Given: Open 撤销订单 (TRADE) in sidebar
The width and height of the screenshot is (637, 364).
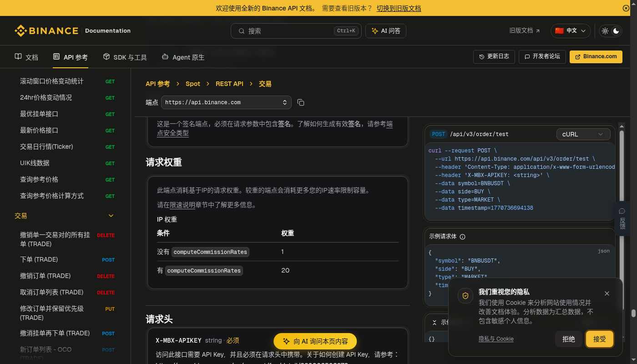Looking at the screenshot, I should 67,276.
